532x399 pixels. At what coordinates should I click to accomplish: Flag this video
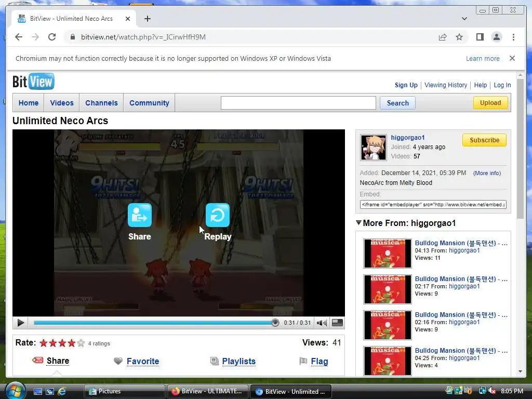point(320,361)
